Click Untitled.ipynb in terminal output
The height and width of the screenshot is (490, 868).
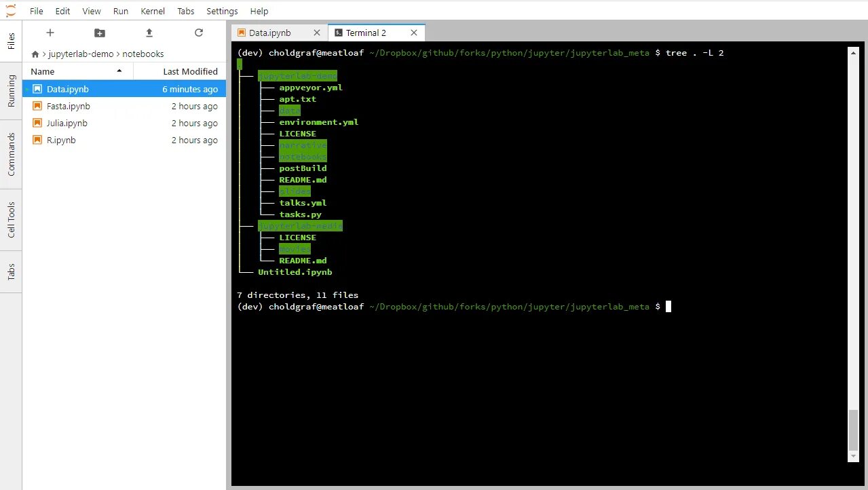(x=295, y=272)
